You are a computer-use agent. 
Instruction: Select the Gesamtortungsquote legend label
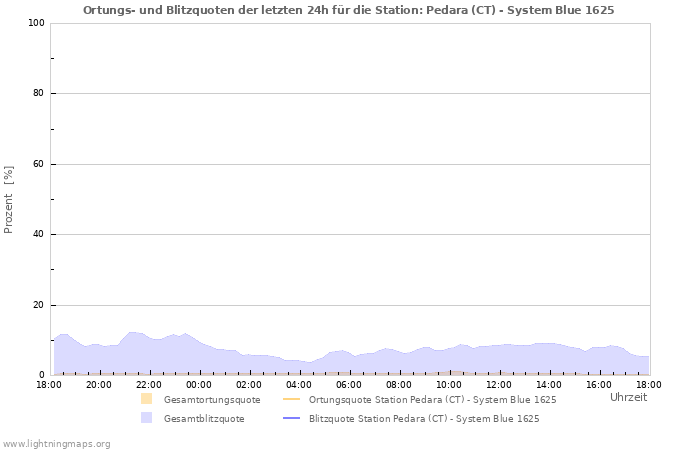point(211,399)
